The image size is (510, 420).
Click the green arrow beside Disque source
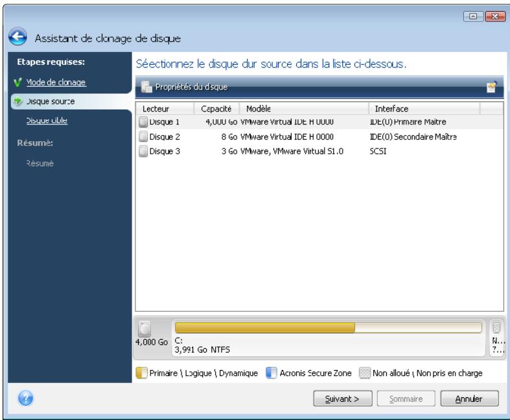pos(17,101)
